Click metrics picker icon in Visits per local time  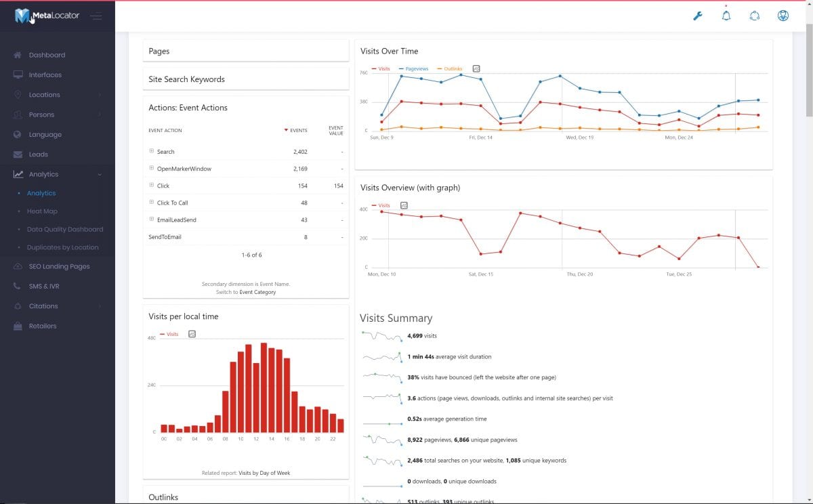192,334
